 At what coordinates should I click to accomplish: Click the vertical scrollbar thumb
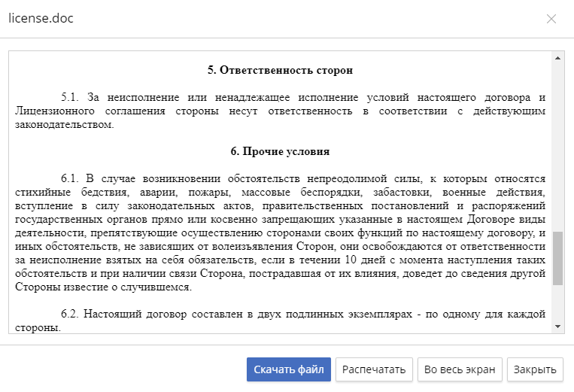pyautogui.click(x=557, y=258)
